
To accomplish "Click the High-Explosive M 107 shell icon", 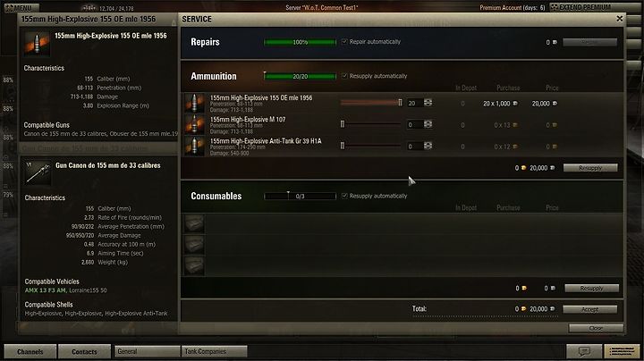I will pos(194,124).
